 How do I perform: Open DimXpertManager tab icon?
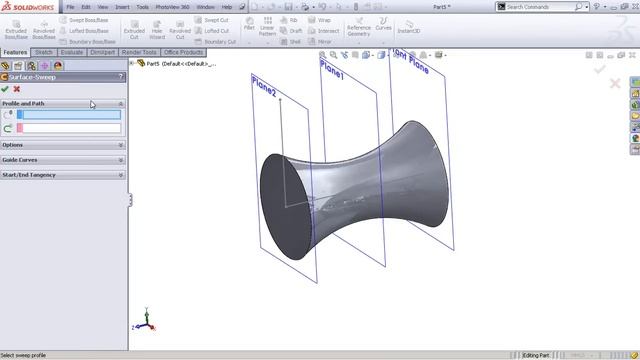pos(44,66)
